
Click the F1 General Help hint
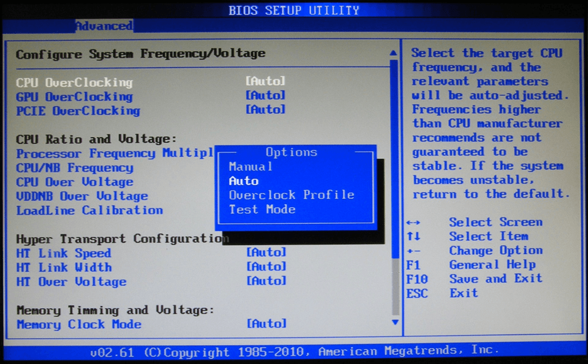[470, 265]
